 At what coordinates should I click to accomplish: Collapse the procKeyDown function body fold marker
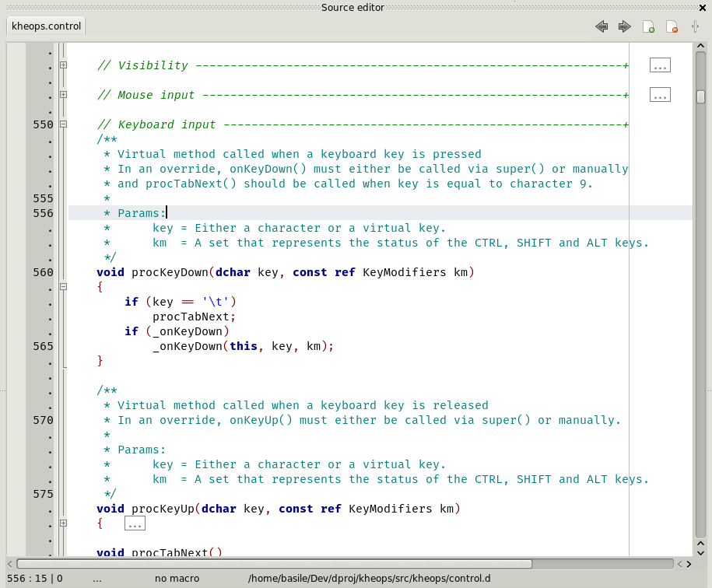click(x=64, y=287)
